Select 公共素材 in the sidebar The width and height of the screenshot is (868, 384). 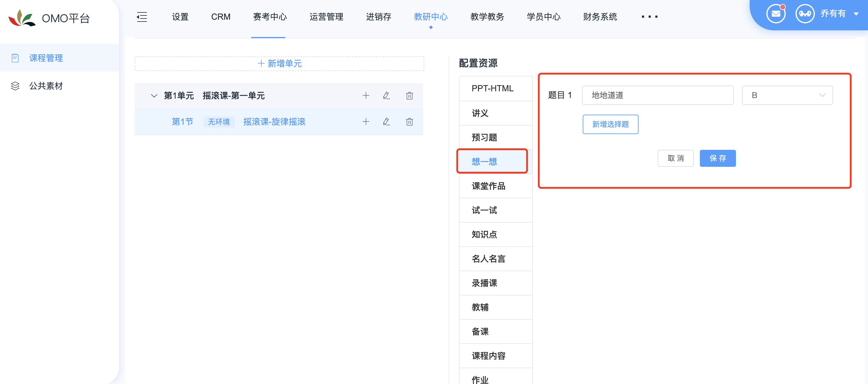[x=59, y=86]
